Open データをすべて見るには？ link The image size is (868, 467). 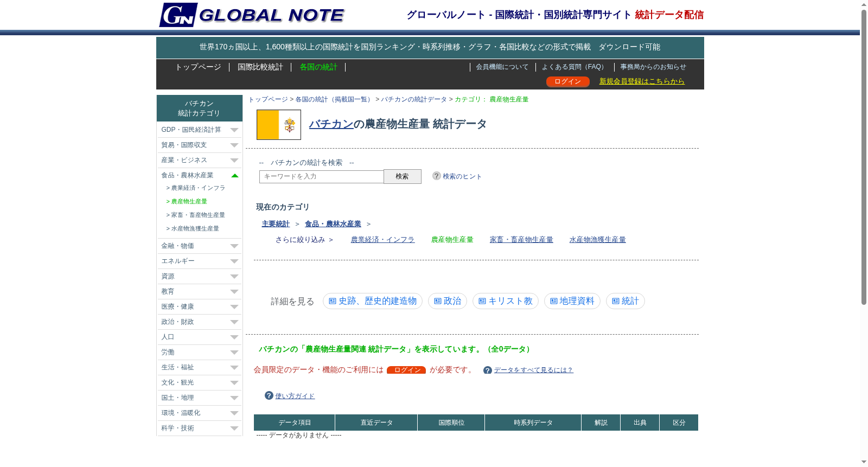(x=533, y=370)
